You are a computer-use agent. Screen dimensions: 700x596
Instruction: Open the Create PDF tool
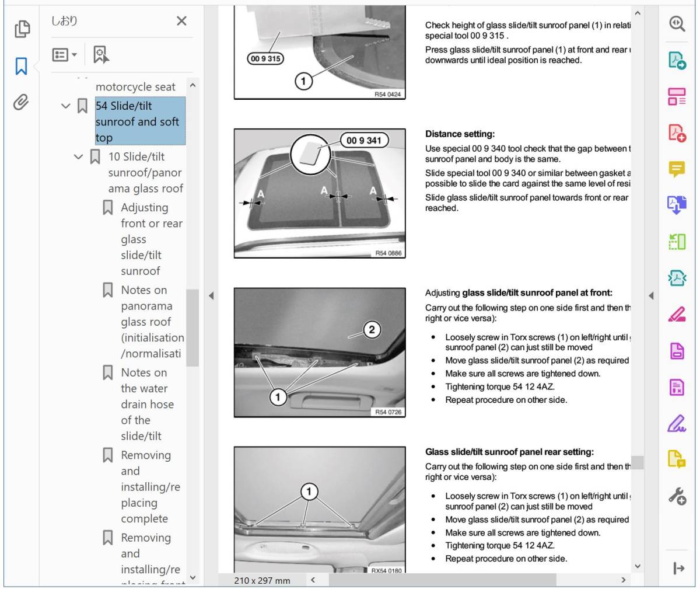(x=677, y=133)
